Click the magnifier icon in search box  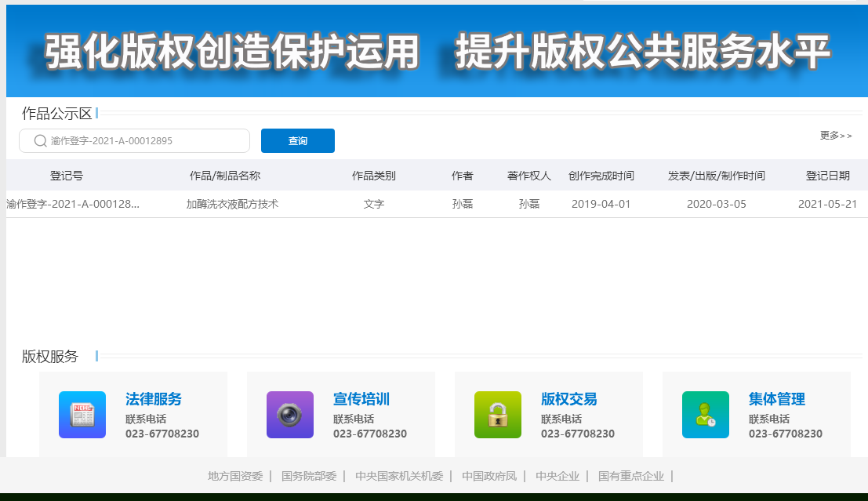pyautogui.click(x=41, y=141)
